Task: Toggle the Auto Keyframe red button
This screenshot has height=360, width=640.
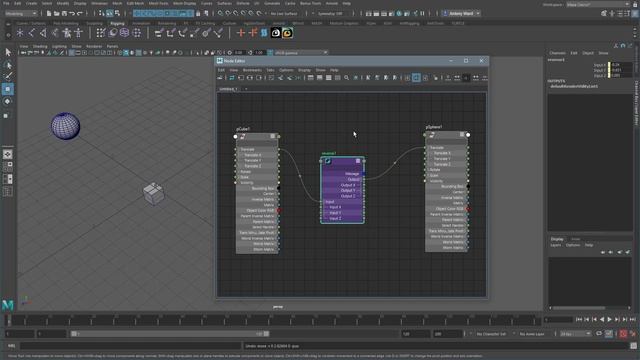Action: click(623, 334)
